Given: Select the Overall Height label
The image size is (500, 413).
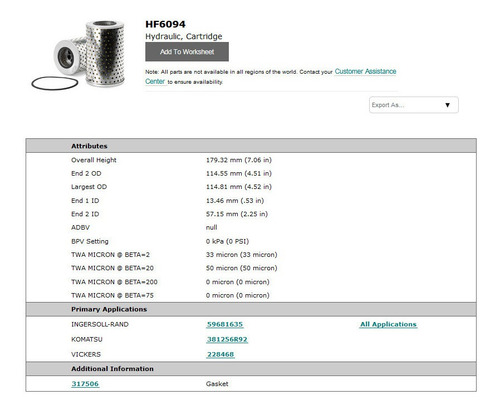Looking at the screenshot, I should (94, 160).
